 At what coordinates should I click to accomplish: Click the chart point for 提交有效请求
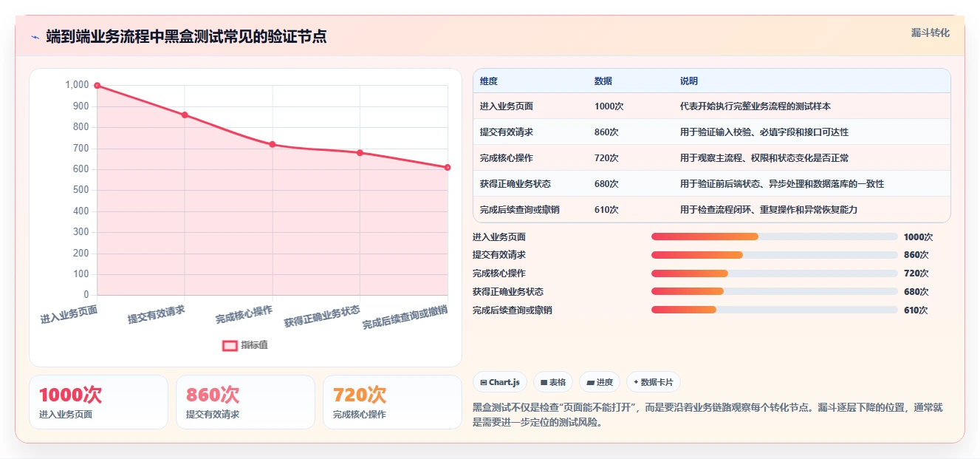(x=185, y=115)
